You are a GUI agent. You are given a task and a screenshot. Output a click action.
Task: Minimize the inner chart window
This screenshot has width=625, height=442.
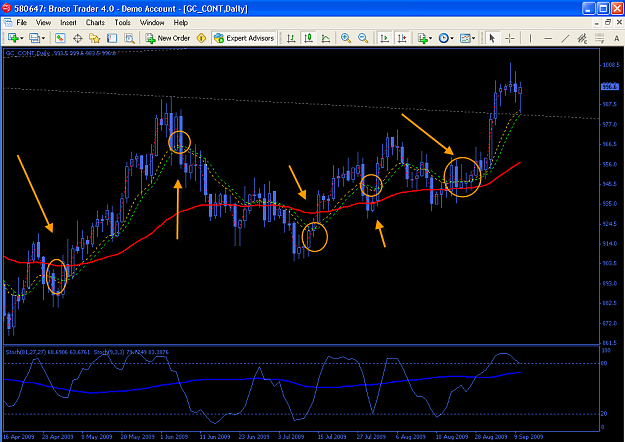597,23
